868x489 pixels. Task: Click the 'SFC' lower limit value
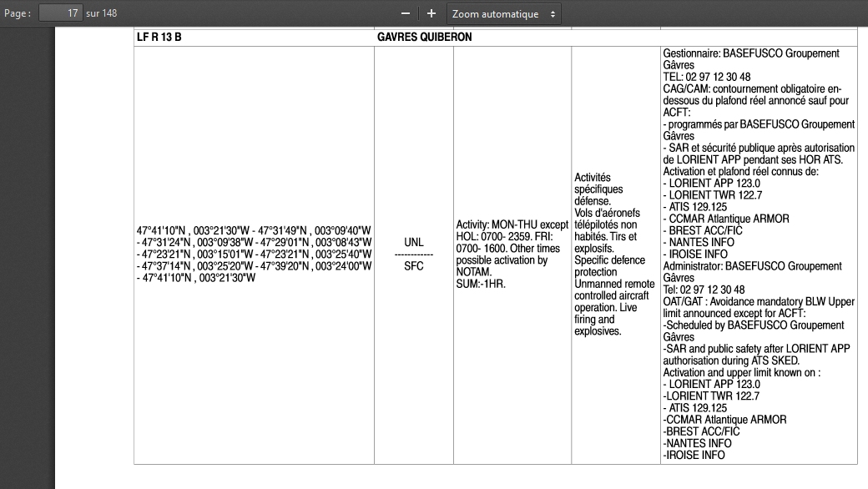click(x=413, y=266)
